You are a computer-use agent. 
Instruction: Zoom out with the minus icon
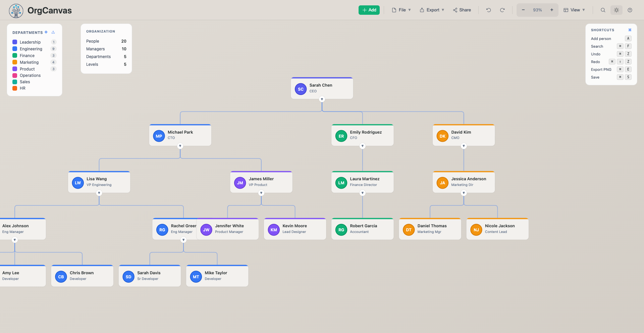[x=523, y=10]
